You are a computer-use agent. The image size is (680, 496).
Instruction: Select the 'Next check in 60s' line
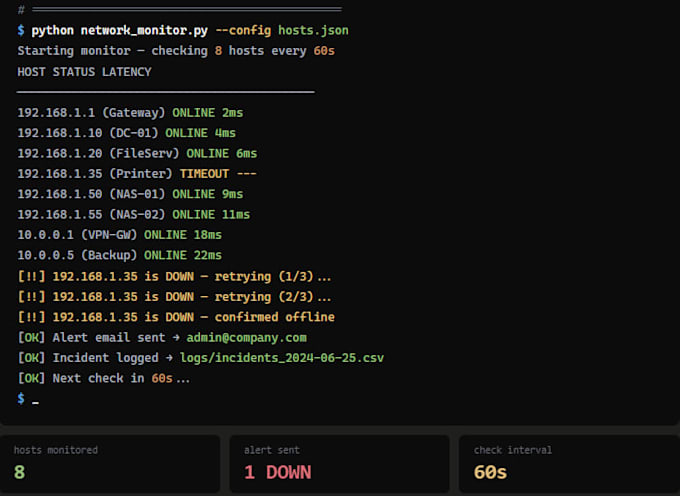pyautogui.click(x=104, y=379)
